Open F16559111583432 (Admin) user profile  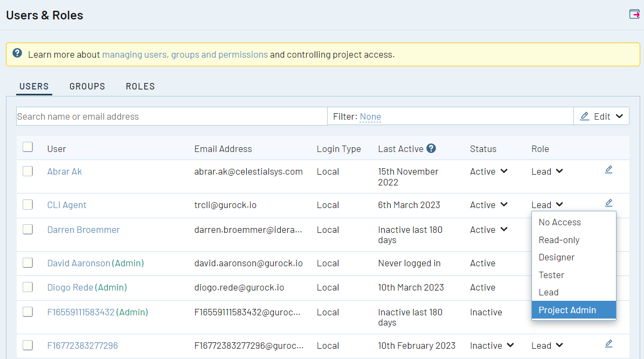coord(98,312)
